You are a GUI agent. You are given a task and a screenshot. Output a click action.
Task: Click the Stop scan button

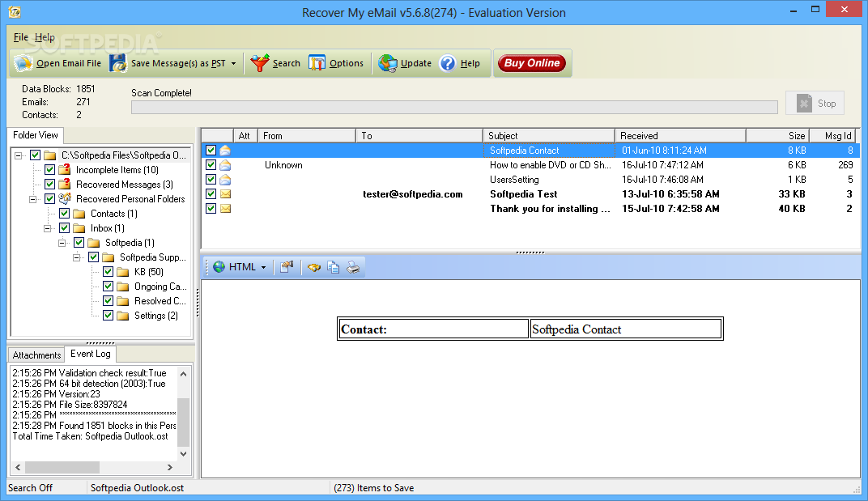tap(815, 103)
